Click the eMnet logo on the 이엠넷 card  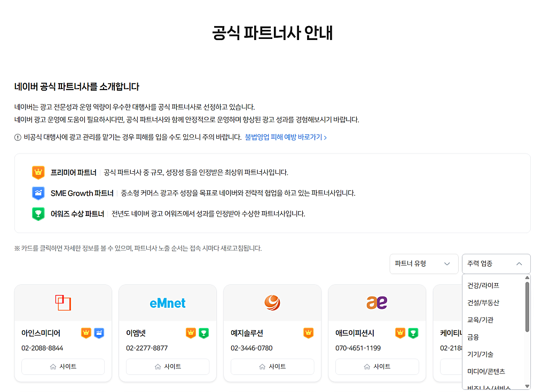point(168,303)
